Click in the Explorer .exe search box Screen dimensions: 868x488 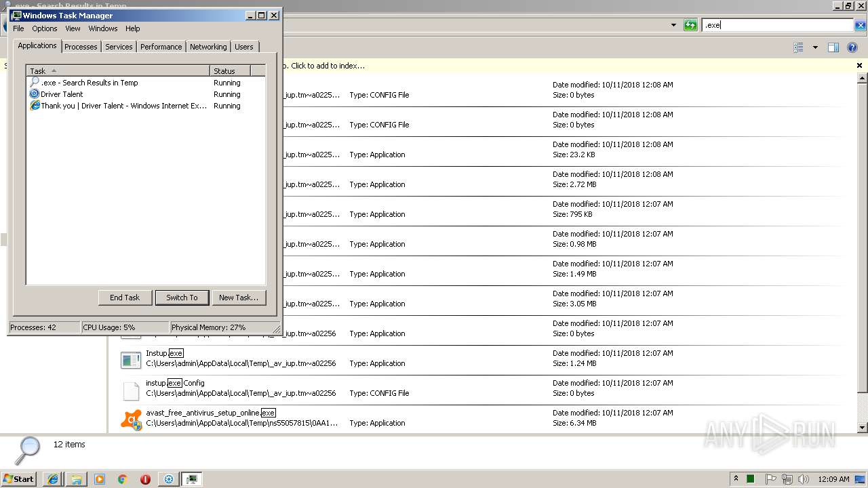click(777, 25)
